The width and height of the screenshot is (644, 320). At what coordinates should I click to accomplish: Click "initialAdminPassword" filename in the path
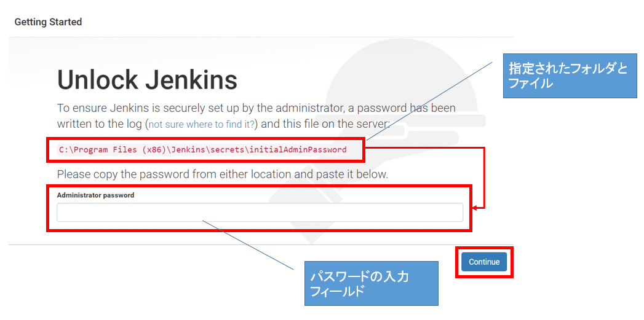tap(298, 149)
